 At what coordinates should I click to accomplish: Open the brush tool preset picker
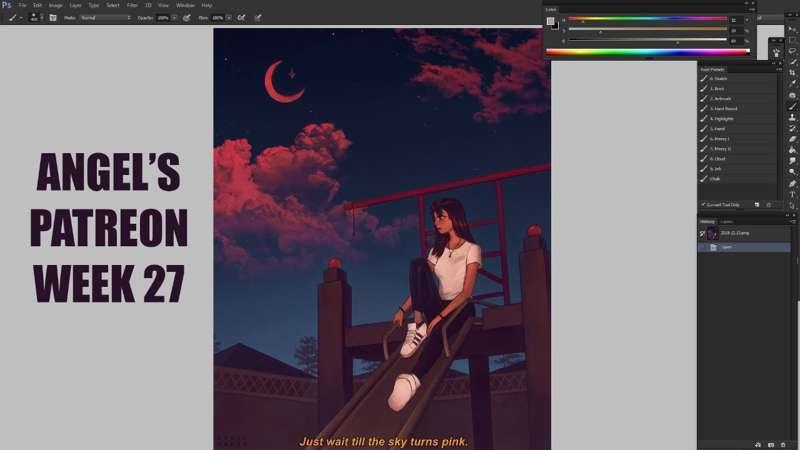(x=14, y=18)
